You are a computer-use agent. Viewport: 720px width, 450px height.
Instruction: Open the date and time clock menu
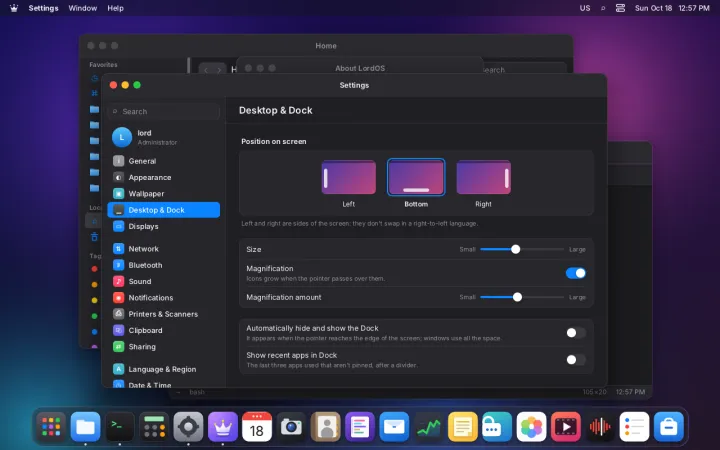(672, 8)
